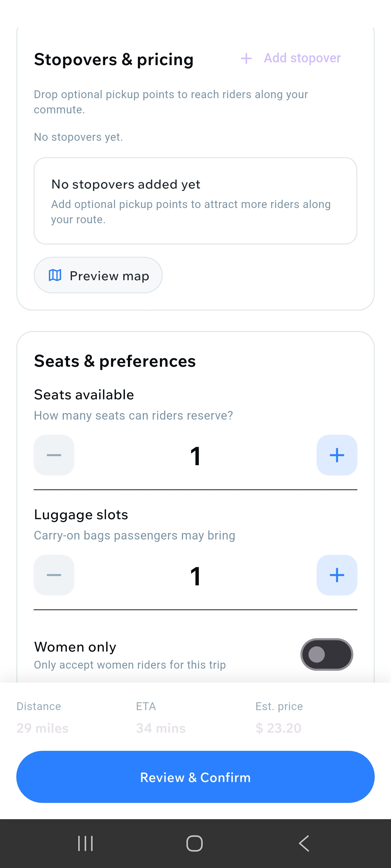391x868 pixels.
Task: Tap the seats available count of 1
Action: point(195,455)
